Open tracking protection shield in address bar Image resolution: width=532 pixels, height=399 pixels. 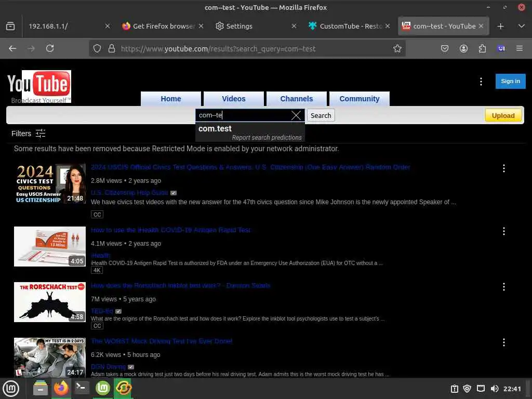97,48
